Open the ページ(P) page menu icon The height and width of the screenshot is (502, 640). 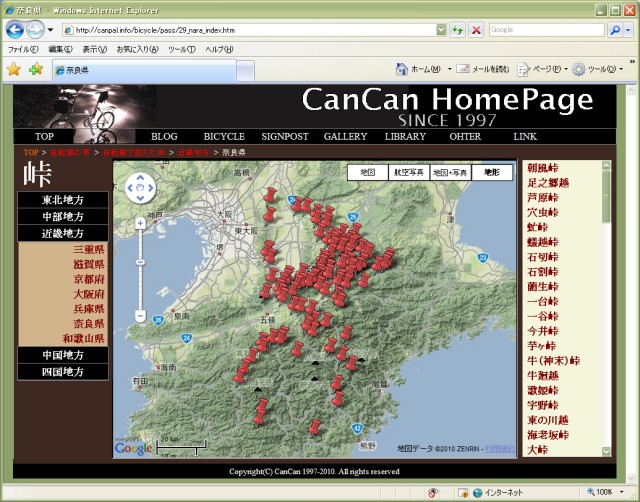[x=523, y=69]
